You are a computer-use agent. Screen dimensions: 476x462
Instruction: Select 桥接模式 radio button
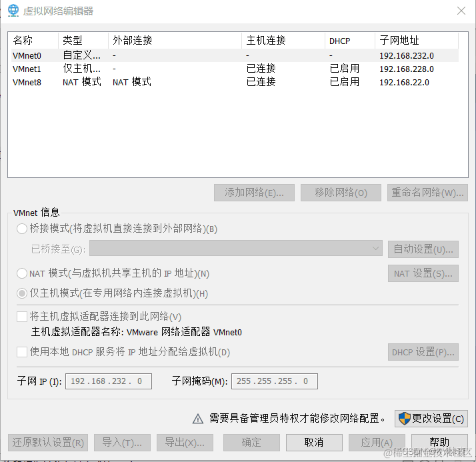coord(22,229)
